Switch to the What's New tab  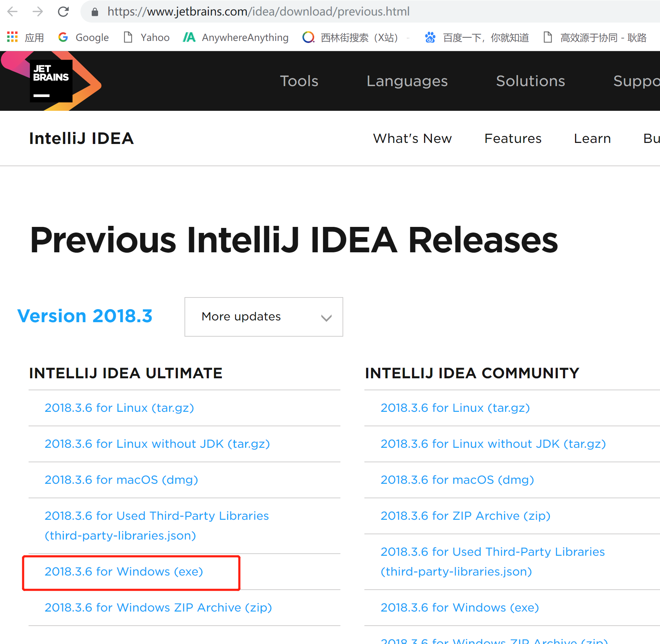click(x=412, y=138)
